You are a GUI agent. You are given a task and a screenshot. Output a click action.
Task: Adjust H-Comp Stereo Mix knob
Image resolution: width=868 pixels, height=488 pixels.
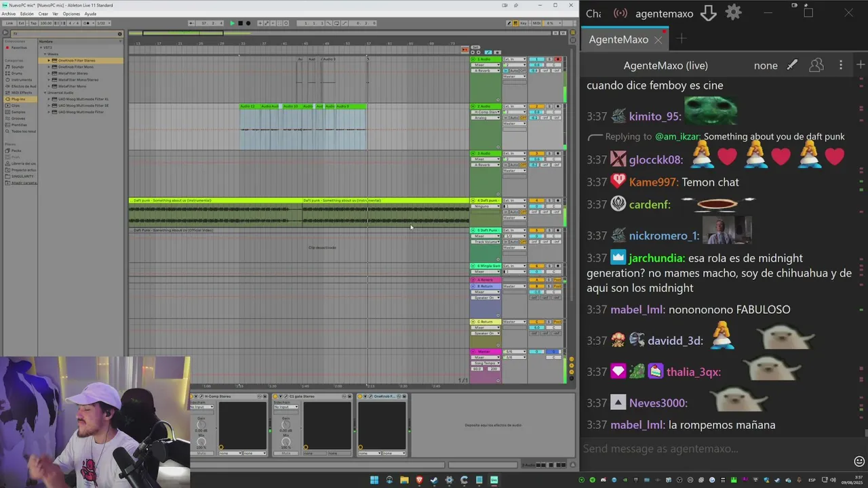point(201,442)
